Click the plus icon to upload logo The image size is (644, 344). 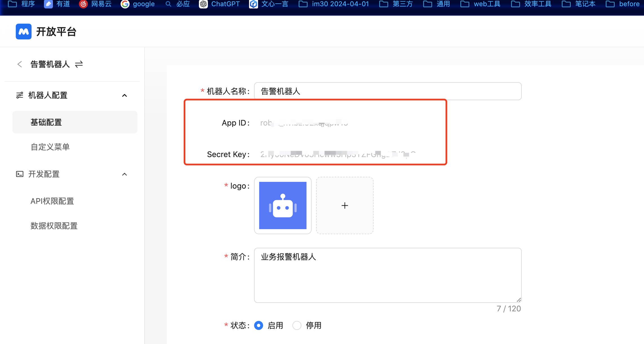pyautogui.click(x=345, y=205)
